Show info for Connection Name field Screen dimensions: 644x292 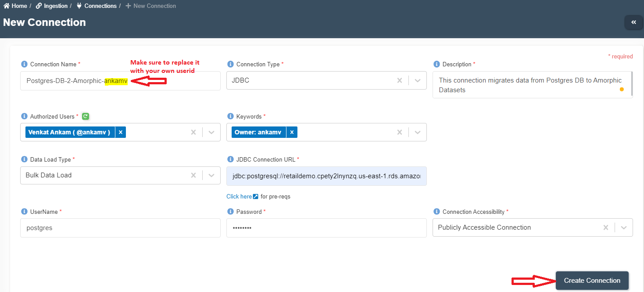coord(25,64)
